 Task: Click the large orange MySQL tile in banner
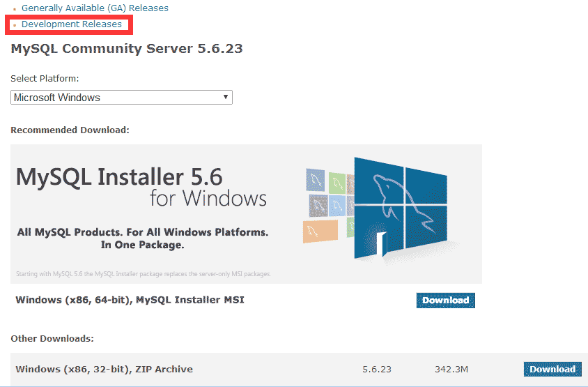click(320, 232)
